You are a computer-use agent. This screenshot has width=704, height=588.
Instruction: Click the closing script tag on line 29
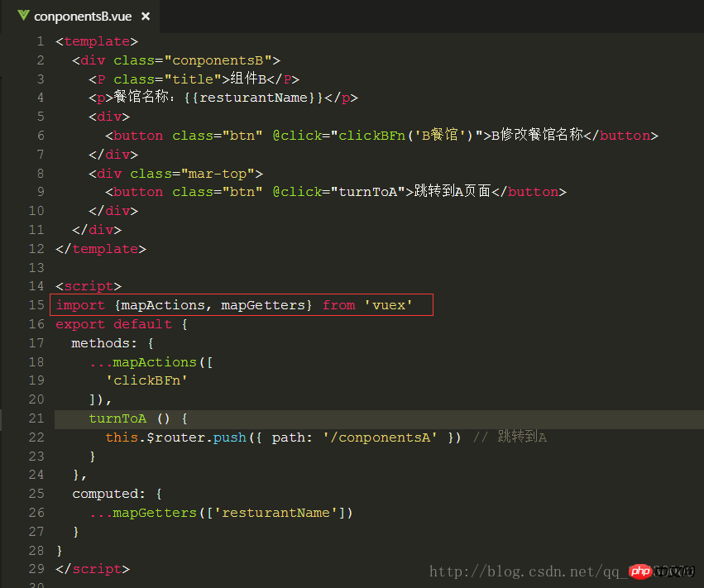pyautogui.click(x=93, y=569)
